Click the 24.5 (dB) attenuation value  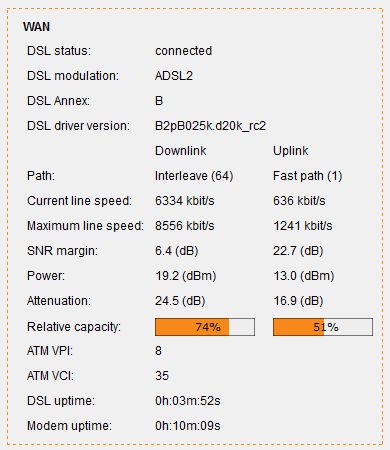pyautogui.click(x=180, y=301)
